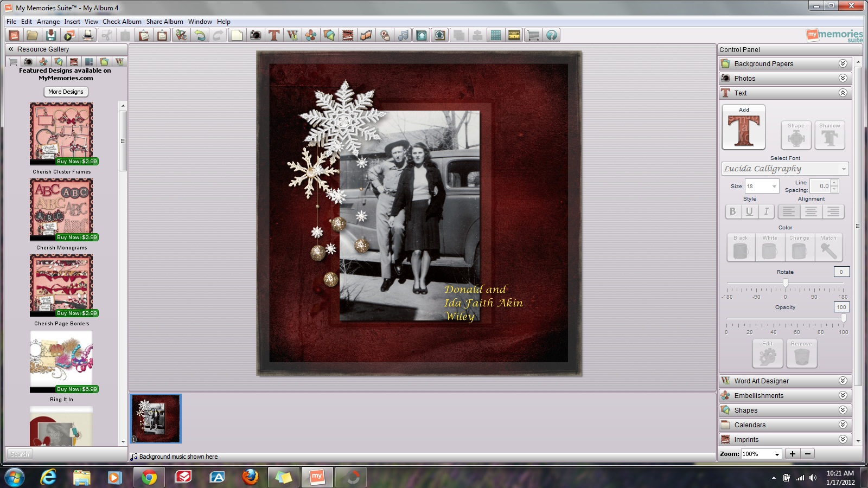
Task: Click the Save album toolbar icon
Action: tap(50, 35)
